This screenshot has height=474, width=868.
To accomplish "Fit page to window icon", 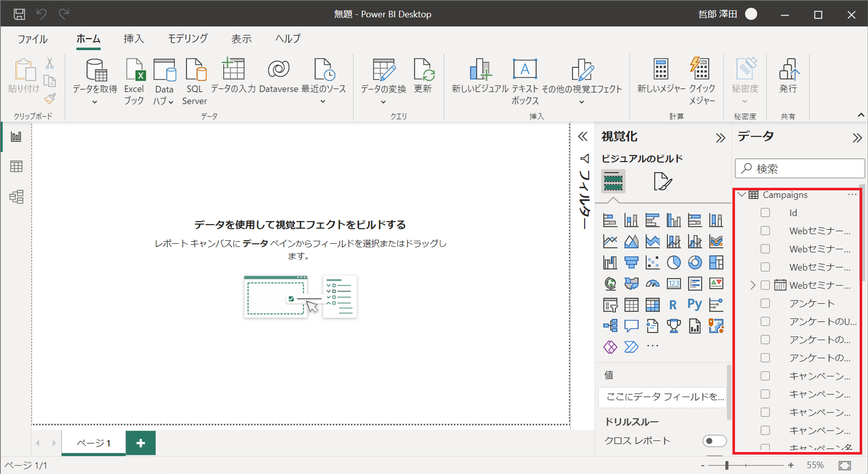I will 845,465.
